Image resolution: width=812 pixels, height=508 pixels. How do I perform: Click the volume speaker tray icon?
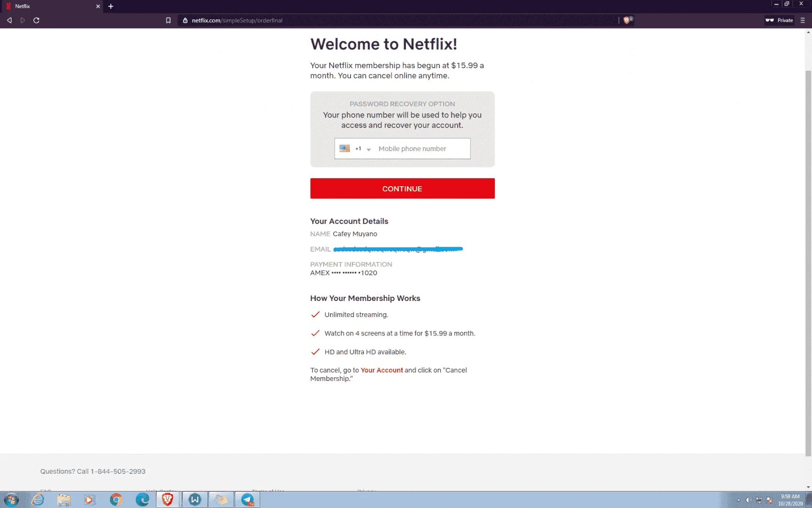click(x=749, y=500)
